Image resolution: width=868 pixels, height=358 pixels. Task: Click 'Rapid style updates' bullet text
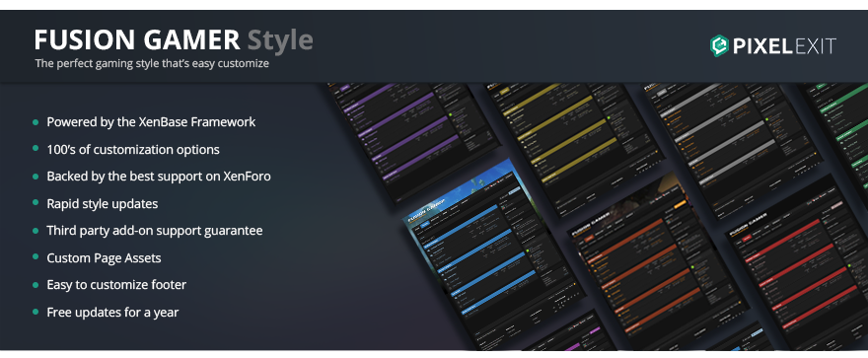[x=103, y=204]
